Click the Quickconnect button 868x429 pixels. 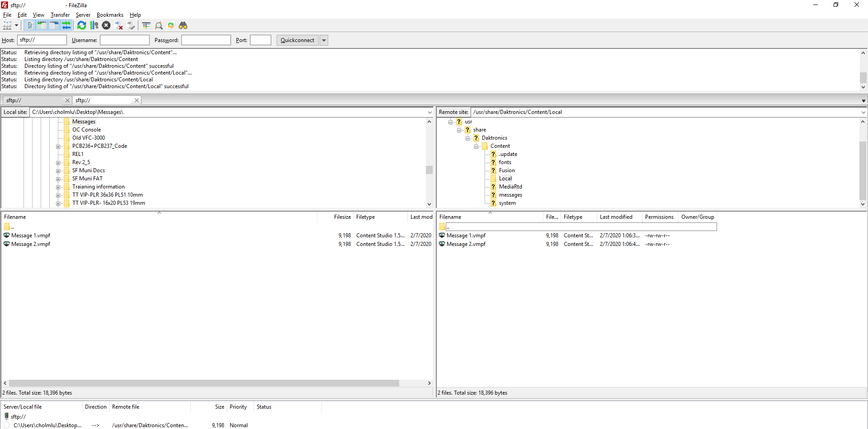[x=297, y=40]
